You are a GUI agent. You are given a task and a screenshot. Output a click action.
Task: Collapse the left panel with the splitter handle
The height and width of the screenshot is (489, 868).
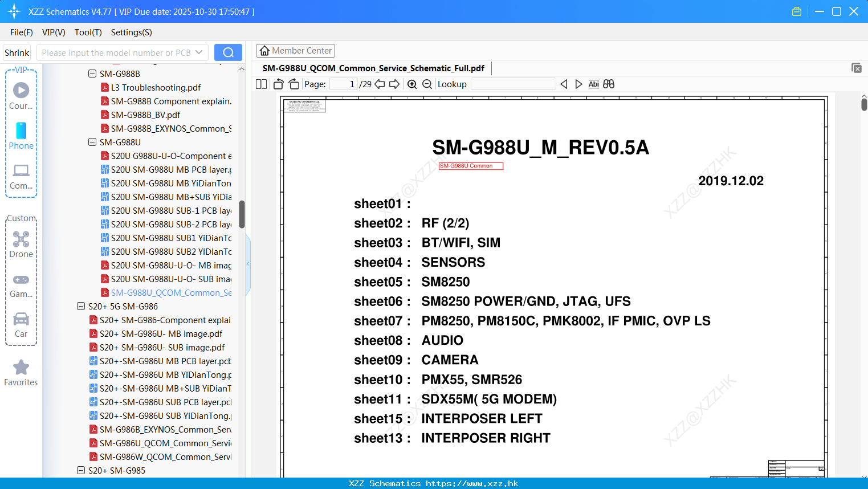pyautogui.click(x=248, y=264)
